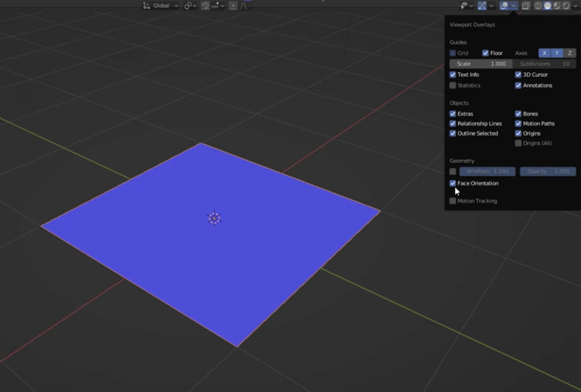The width and height of the screenshot is (581, 392).
Task: Click the Guides section label
Action: tap(458, 42)
